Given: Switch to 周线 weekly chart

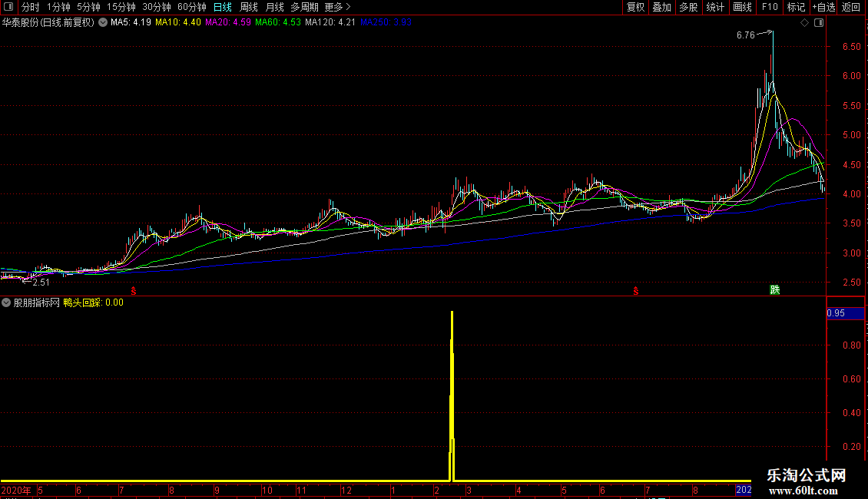Looking at the screenshot, I should [x=249, y=7].
